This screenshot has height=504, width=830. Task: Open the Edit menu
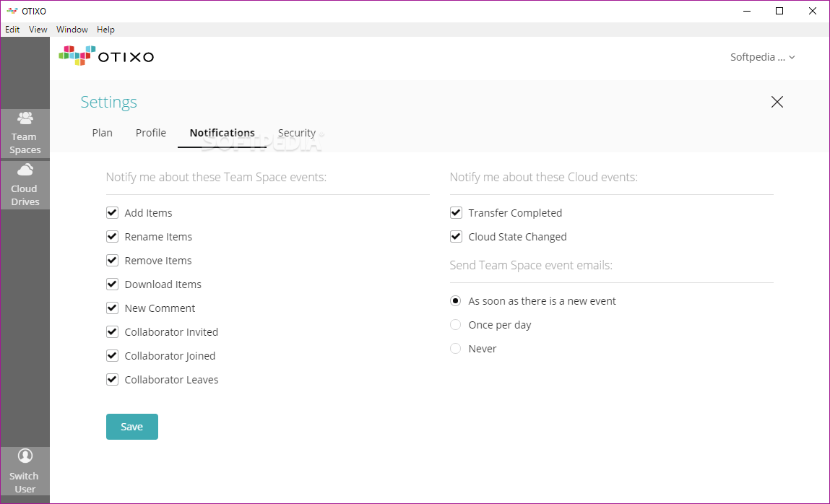(12, 30)
